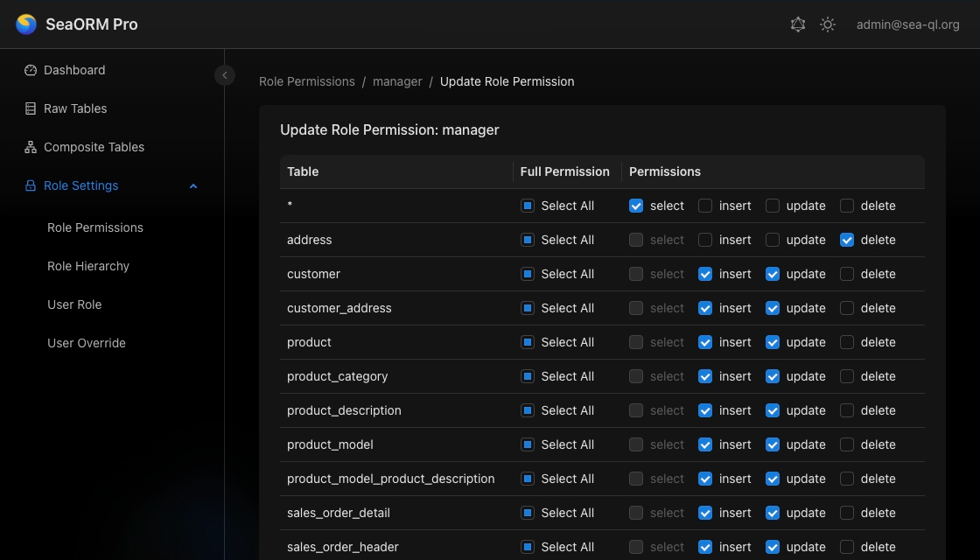Screen dimensions: 980x560
Task: Uncheck the select permission for * table
Action: tap(636, 206)
